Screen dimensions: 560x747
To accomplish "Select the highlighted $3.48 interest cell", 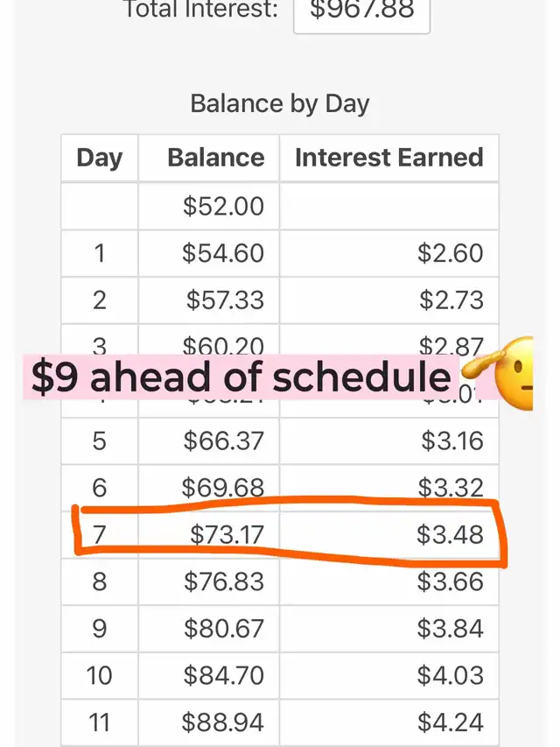I will tap(451, 534).
